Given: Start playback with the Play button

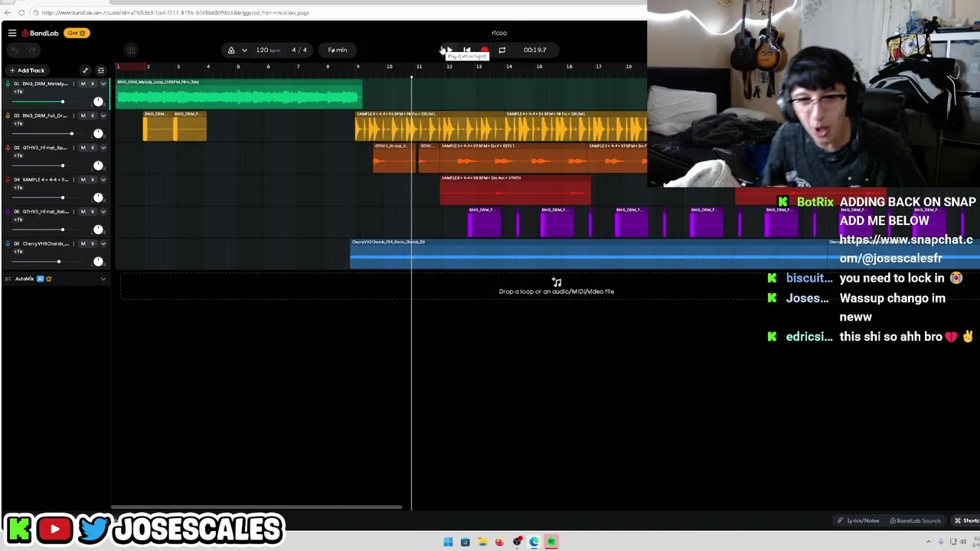Looking at the screenshot, I should click(449, 51).
